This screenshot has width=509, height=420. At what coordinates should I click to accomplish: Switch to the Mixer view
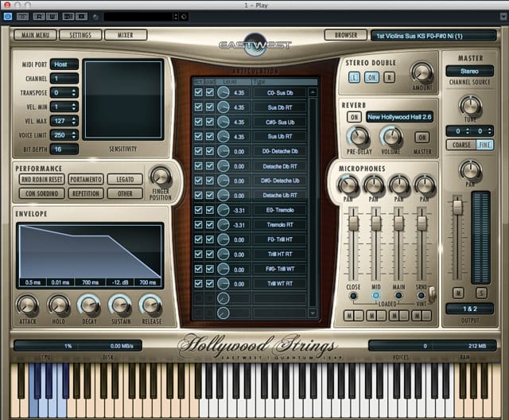coord(126,35)
